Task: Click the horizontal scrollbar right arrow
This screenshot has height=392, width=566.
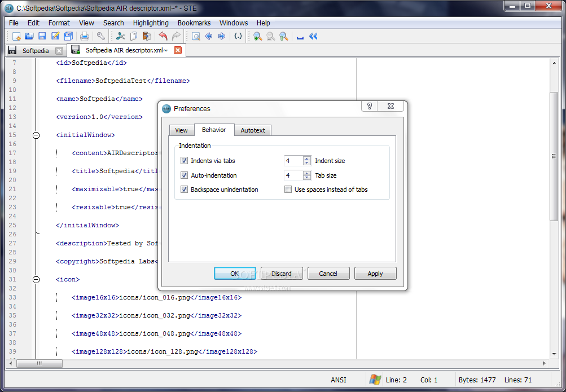Action: pos(545,363)
